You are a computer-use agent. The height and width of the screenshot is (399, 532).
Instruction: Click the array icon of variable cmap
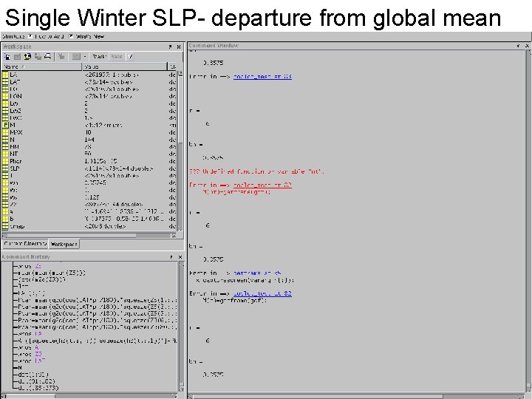pyautogui.click(x=5, y=226)
